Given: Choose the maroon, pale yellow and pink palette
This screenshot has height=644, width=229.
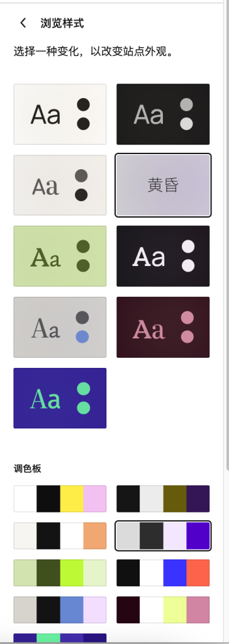Looking at the screenshot, I should click(163, 609).
